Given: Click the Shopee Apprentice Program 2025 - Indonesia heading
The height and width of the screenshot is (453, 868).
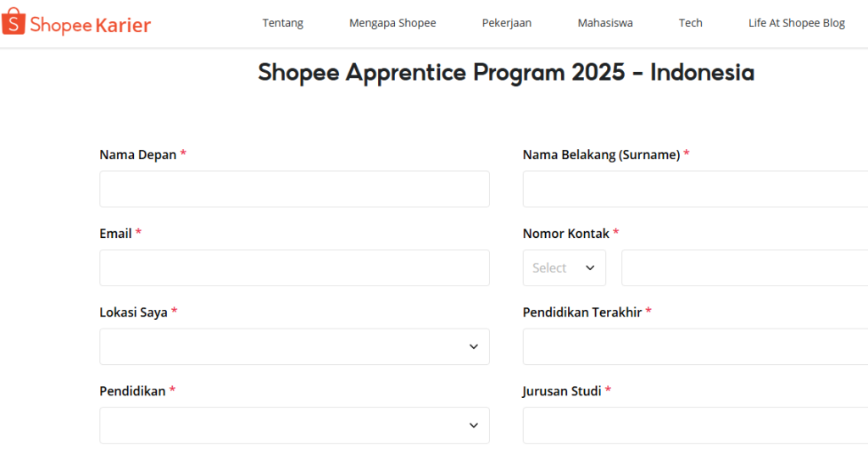Looking at the screenshot, I should click(x=506, y=73).
